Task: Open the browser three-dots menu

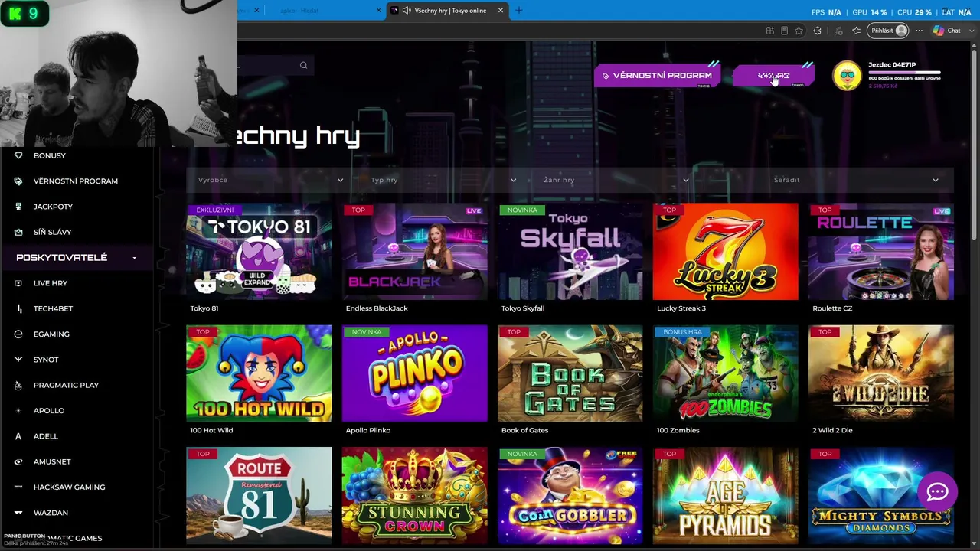Action: pos(920,31)
